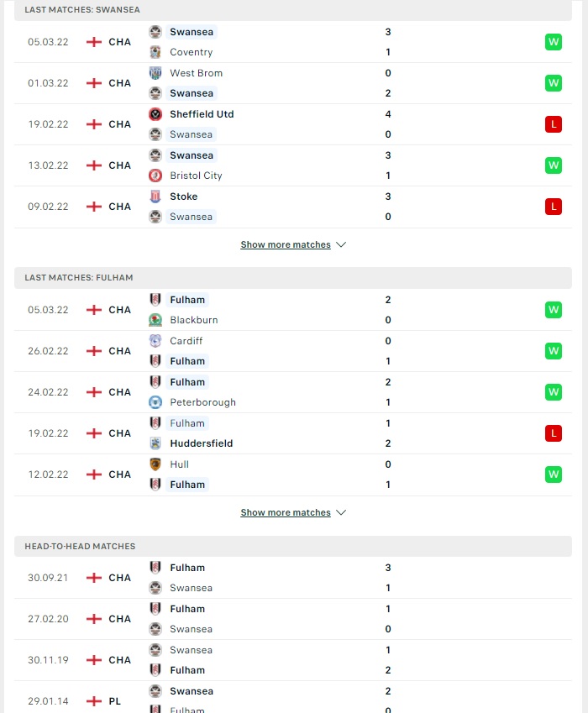Viewport: 588px width, 713px height.
Task: Click the Stoke club crest icon
Action: 155,197
